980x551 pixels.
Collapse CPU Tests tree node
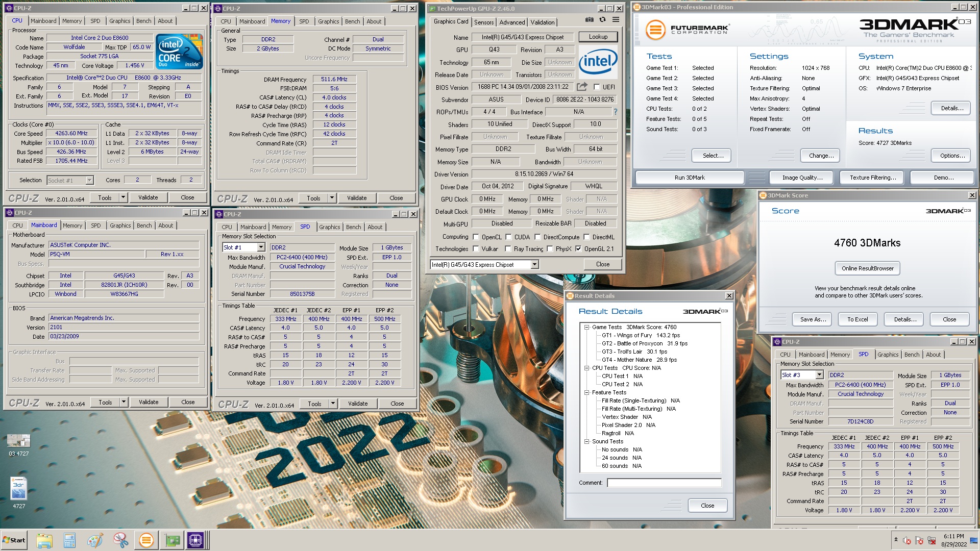pos(587,368)
